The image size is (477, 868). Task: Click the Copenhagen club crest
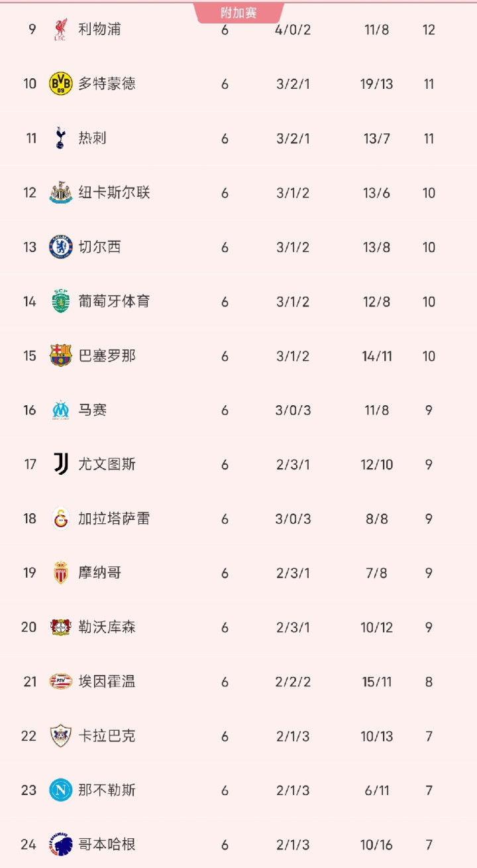[x=60, y=845]
